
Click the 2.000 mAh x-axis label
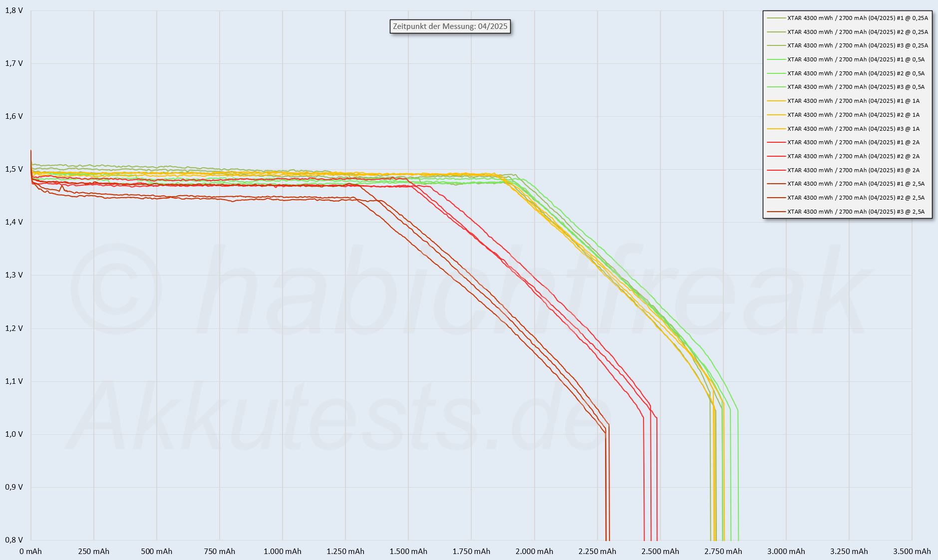pos(534,552)
